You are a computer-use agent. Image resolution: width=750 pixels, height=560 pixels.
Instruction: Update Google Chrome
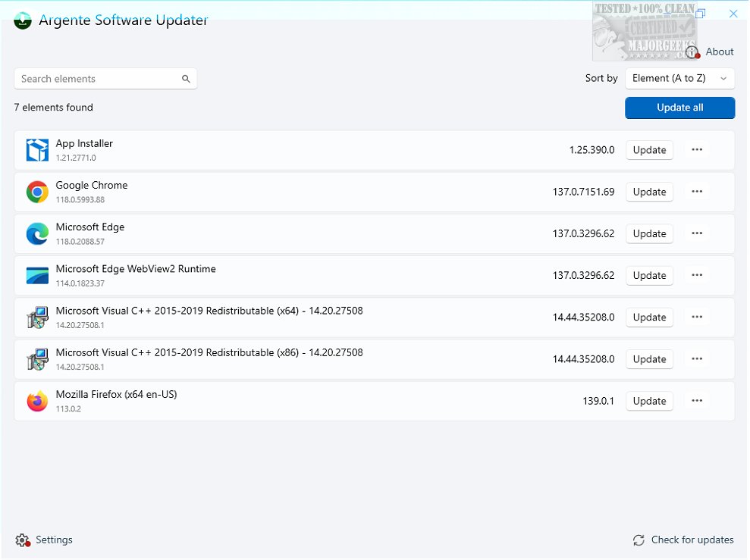coord(649,192)
